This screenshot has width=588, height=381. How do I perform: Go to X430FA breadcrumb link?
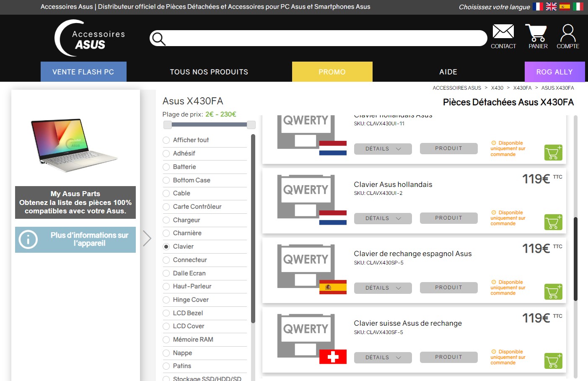(x=522, y=88)
